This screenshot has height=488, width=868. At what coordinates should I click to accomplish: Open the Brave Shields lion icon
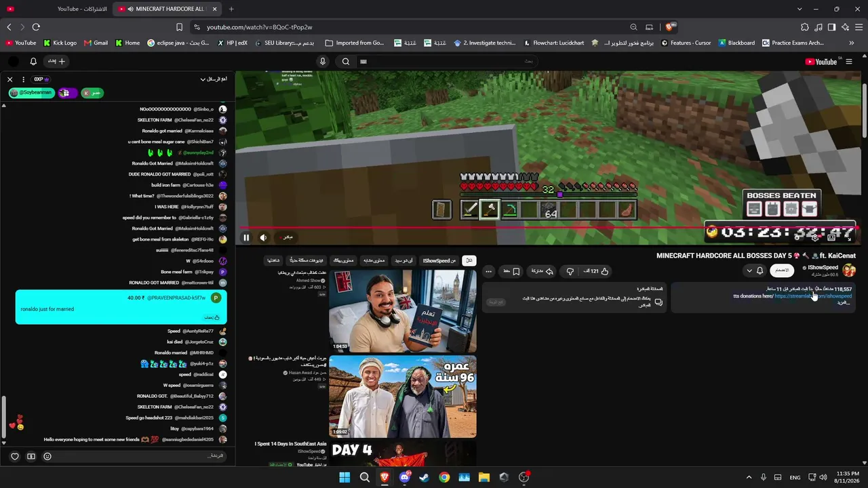point(669,27)
